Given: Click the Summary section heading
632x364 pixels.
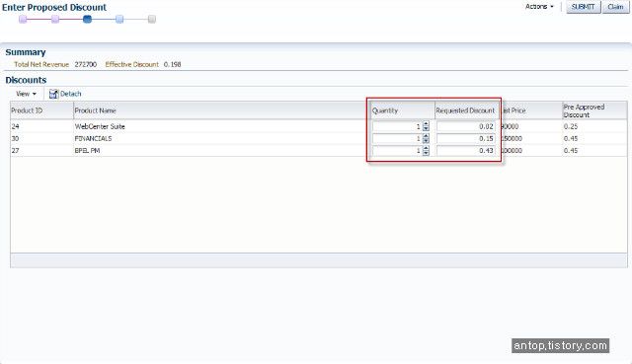Looking at the screenshot, I should point(26,52).
